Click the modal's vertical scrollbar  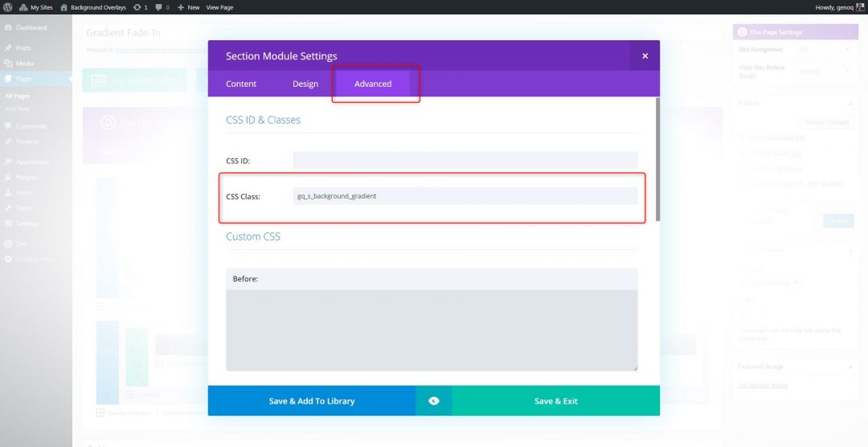(x=657, y=161)
